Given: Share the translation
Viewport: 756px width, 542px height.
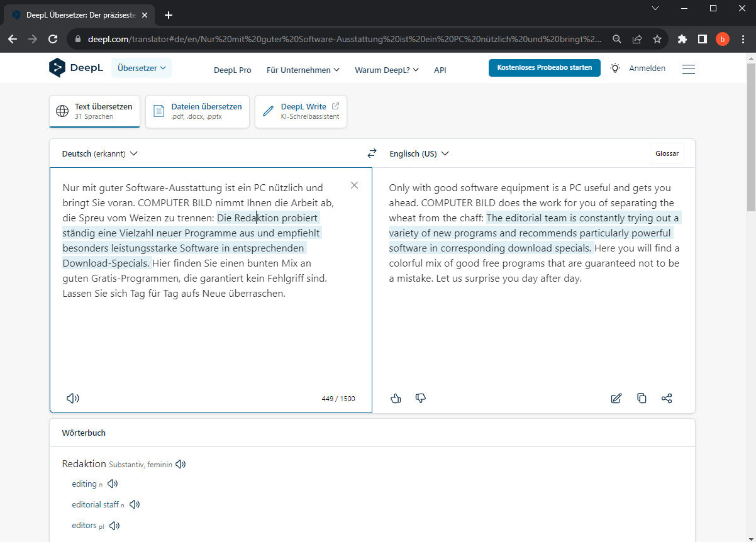Looking at the screenshot, I should (667, 398).
